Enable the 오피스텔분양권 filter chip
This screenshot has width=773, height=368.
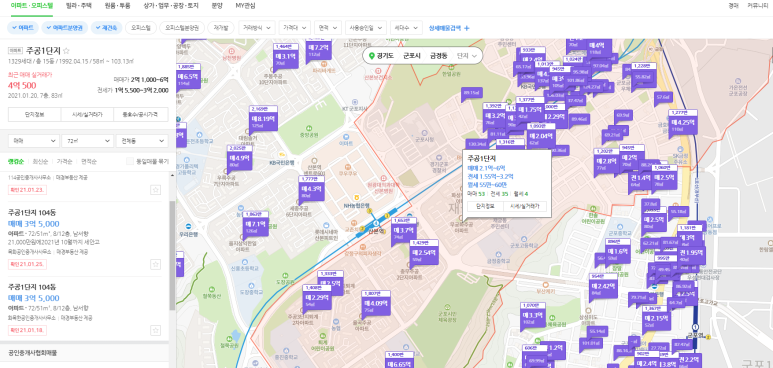[181, 28]
